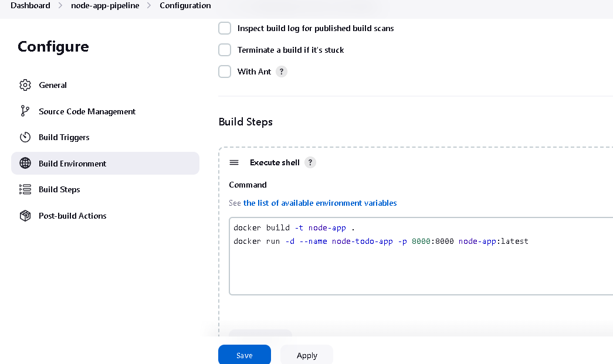Check Terminate a build if it's stuck
613x364 pixels.
(x=225, y=50)
